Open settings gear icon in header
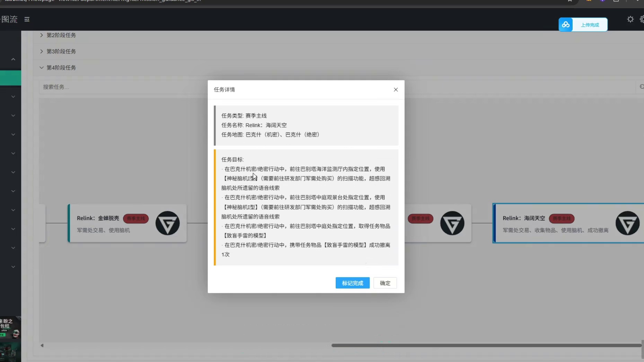 click(630, 19)
